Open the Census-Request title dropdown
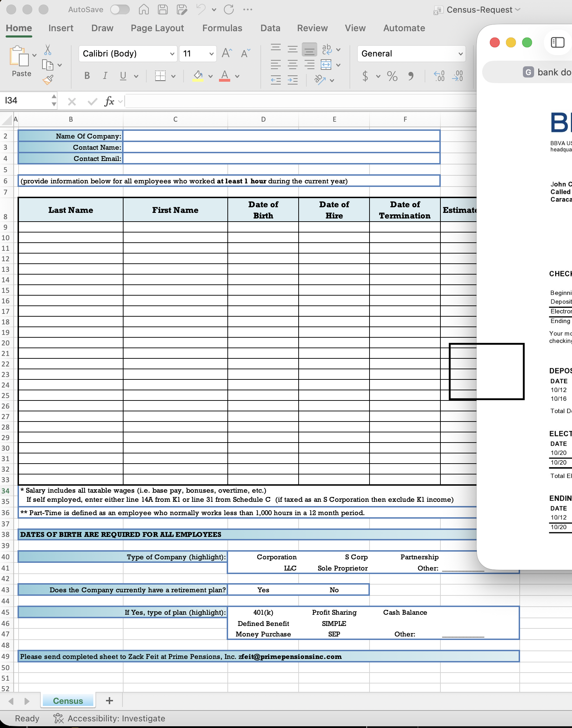The image size is (572, 728). pyautogui.click(x=518, y=10)
